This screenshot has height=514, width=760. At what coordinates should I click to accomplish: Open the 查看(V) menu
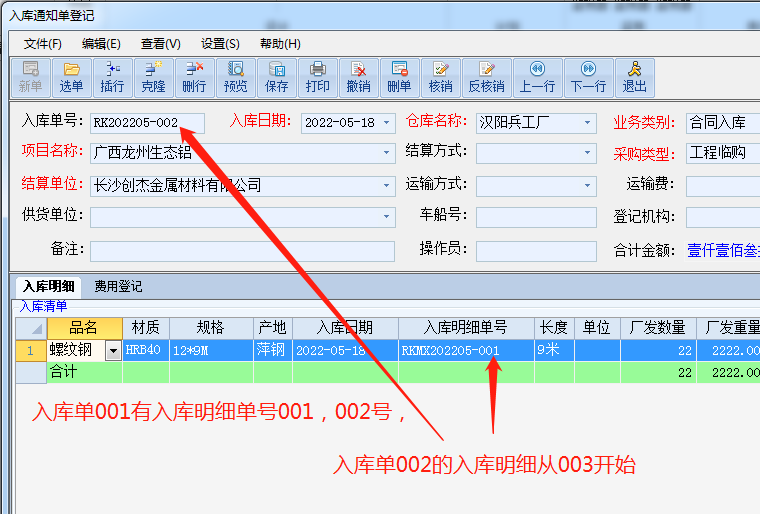click(x=160, y=44)
